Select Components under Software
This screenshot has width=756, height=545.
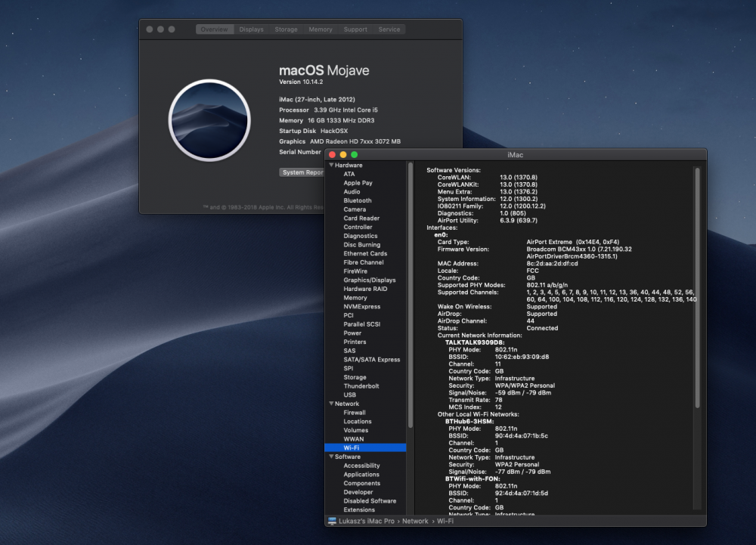coord(361,483)
